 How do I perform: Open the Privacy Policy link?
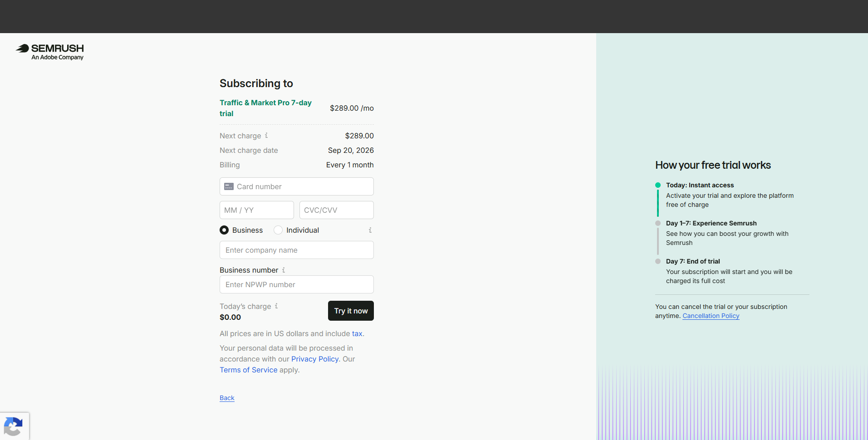(x=315, y=359)
